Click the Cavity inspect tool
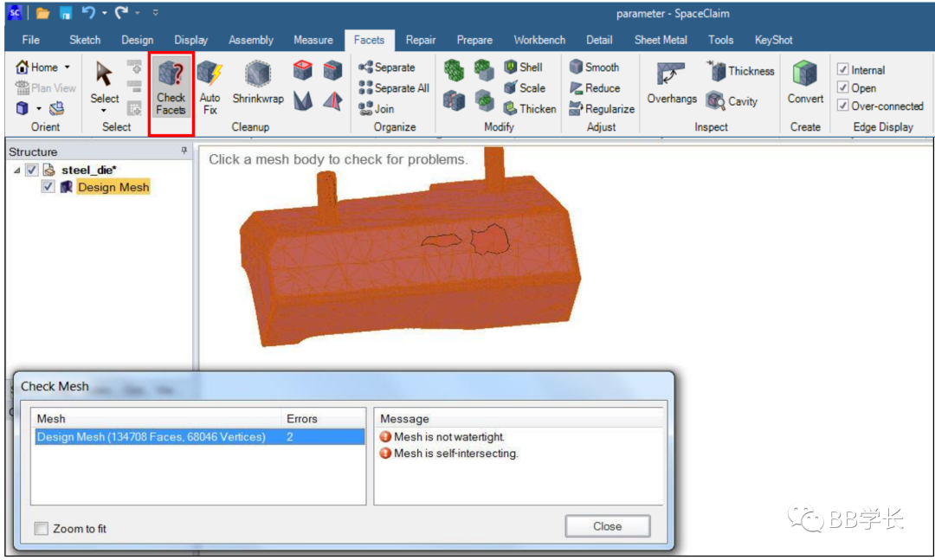The image size is (935, 560). pos(732,101)
